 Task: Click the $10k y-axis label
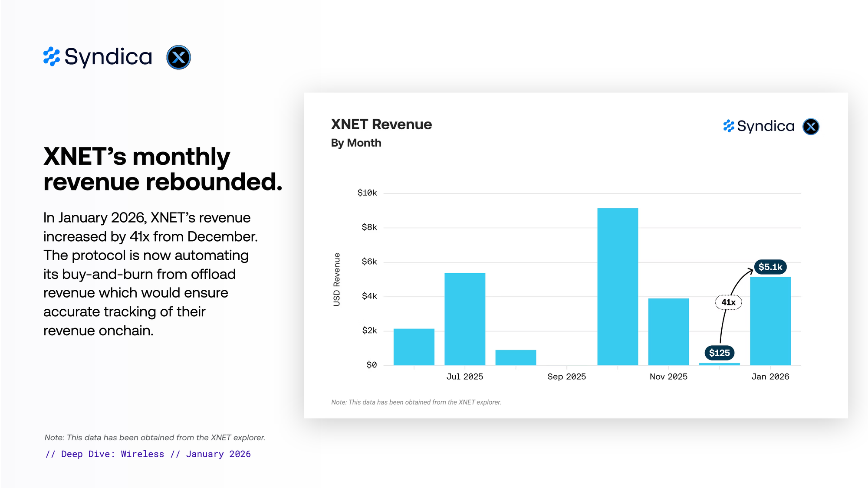click(367, 193)
